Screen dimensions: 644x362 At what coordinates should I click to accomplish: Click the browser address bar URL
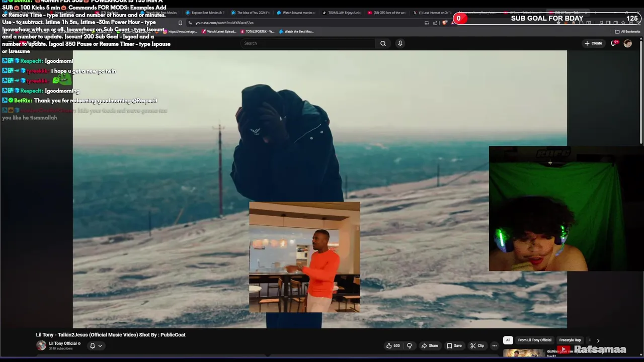224,23
